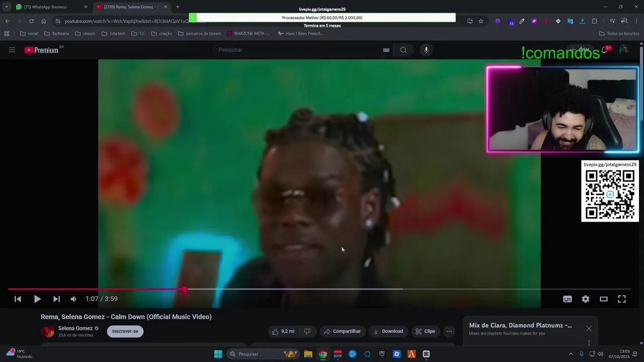Play the paused video
The height and width of the screenshot is (362, 644).
[x=37, y=299]
